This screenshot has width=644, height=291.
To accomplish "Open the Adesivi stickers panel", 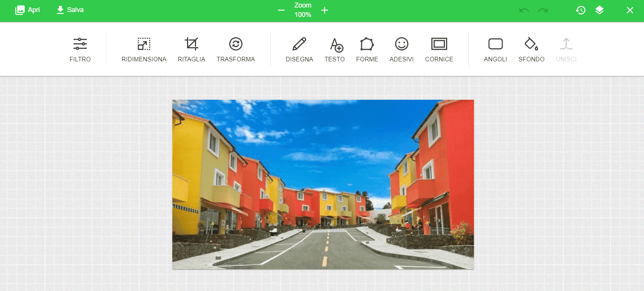I will click(x=401, y=49).
